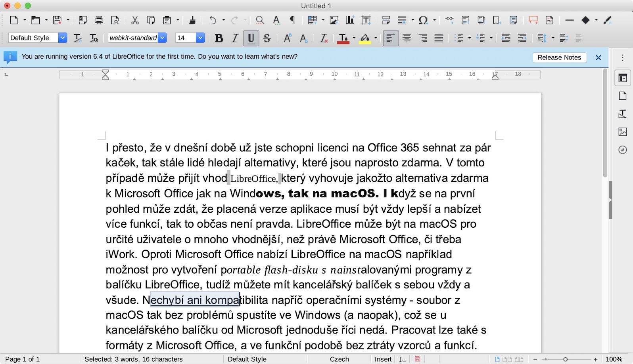Expand the line spacing dropdown arrow
633x364 pixels.
pos(552,38)
